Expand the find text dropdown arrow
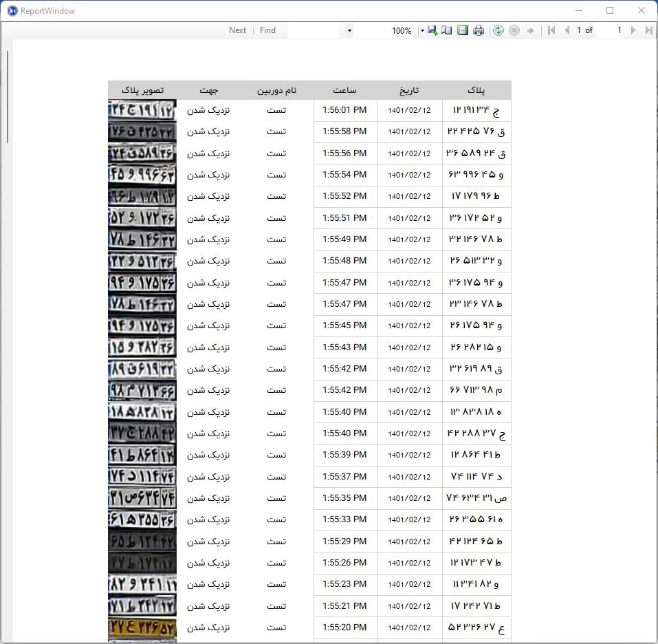Screen dimensions: 658x644 tap(349, 30)
